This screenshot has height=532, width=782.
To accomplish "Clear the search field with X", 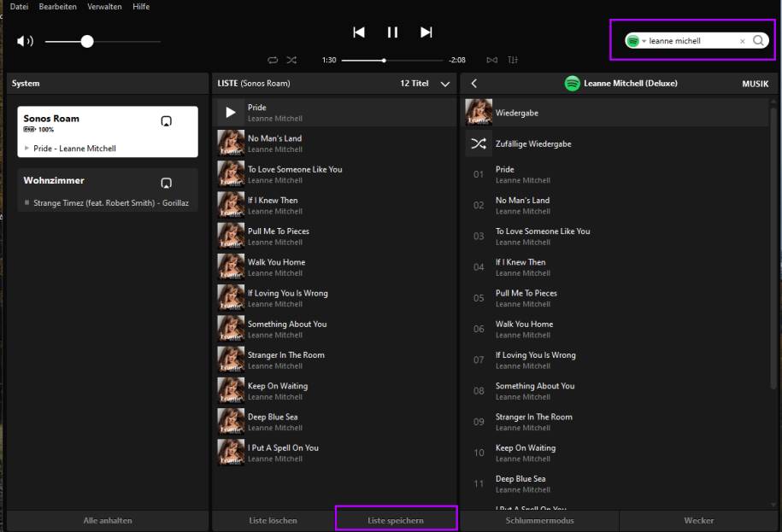I will pyautogui.click(x=743, y=41).
